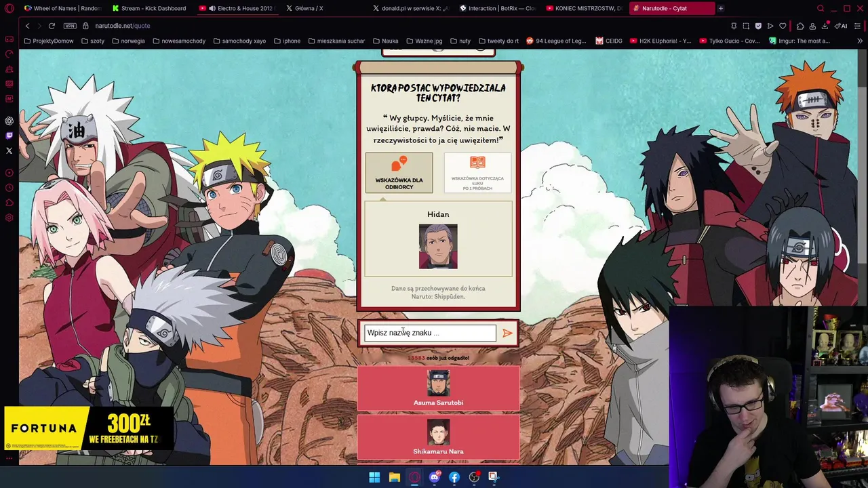868x488 pixels.
Task: Click the locked Wskazówka dotycząca łuku hint
Action: click(x=477, y=173)
